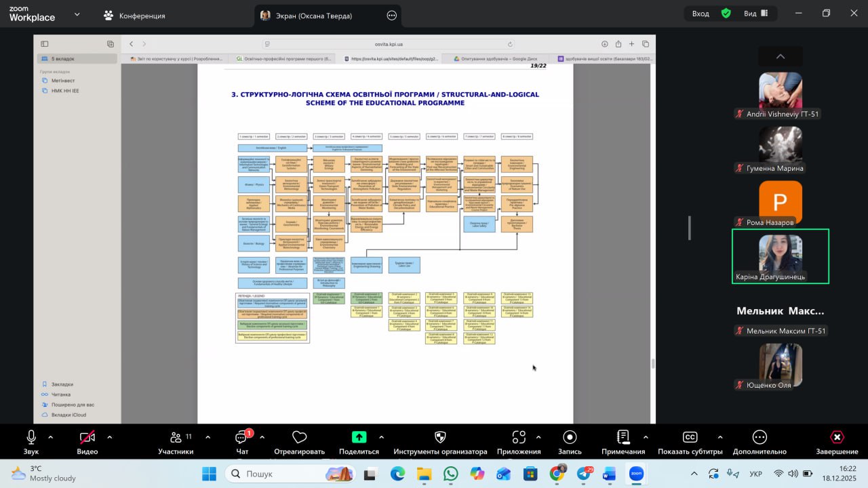Click the Поделиться share screen icon
The image size is (868, 488).
click(x=359, y=439)
